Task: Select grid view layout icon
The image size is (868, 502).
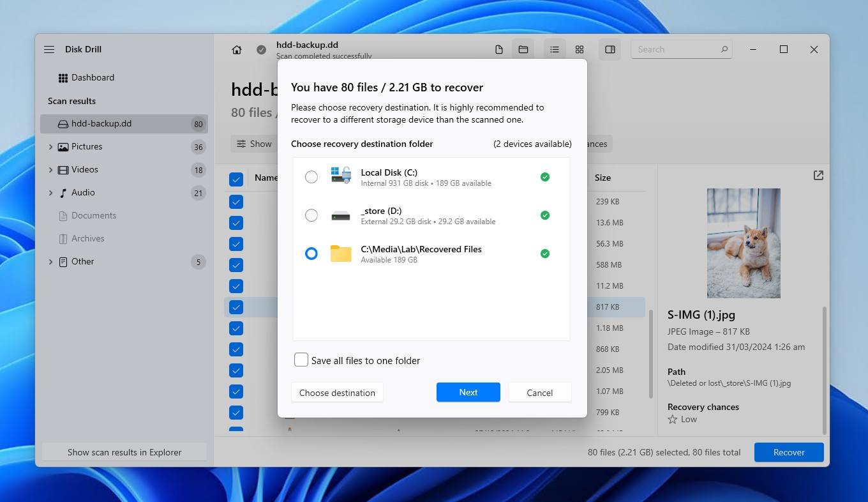Action: 580,50
